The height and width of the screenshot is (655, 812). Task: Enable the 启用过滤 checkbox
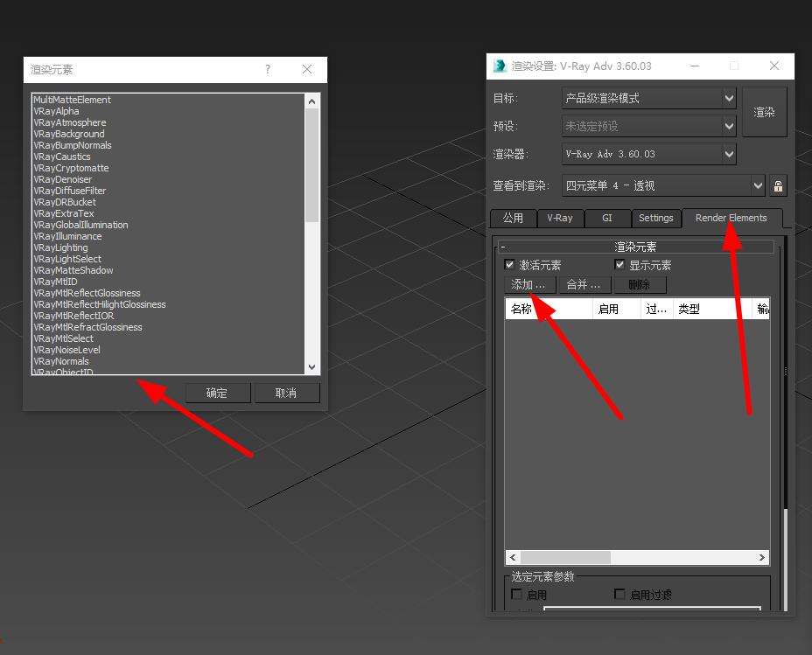click(x=619, y=594)
